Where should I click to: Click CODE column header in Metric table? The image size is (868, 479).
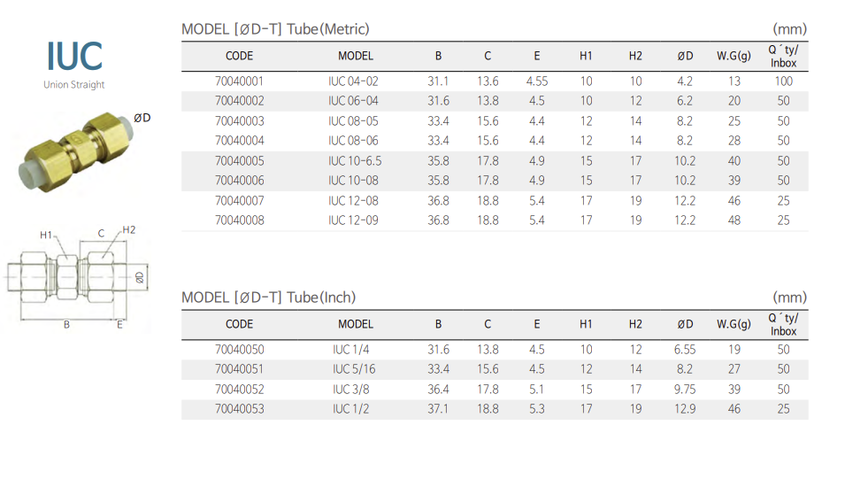point(239,56)
